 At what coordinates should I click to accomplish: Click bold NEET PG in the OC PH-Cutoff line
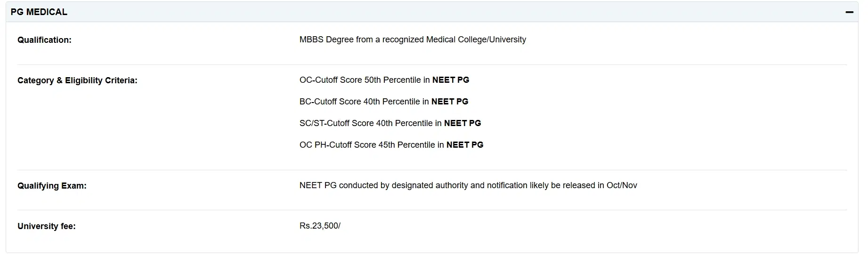465,145
